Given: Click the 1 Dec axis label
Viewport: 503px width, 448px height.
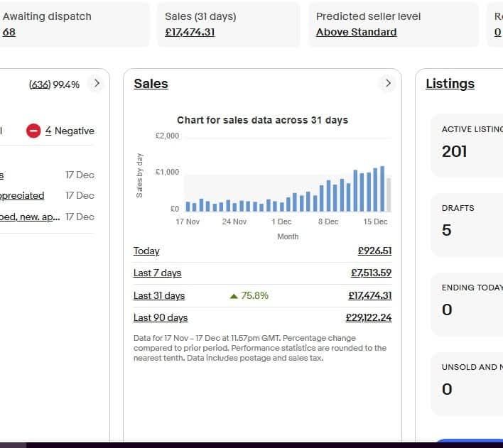Looking at the screenshot, I should point(281,222).
